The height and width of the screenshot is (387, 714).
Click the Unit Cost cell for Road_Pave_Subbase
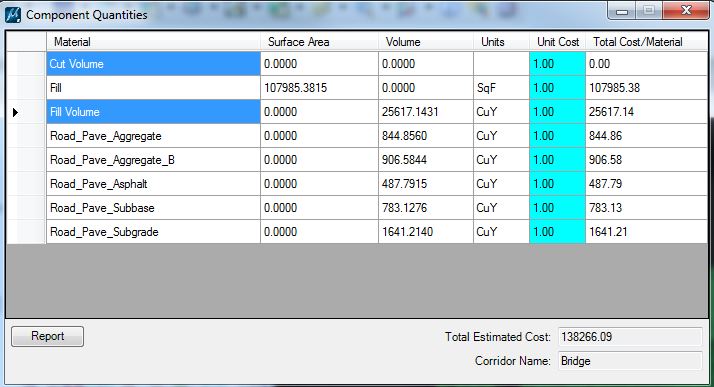(x=557, y=208)
